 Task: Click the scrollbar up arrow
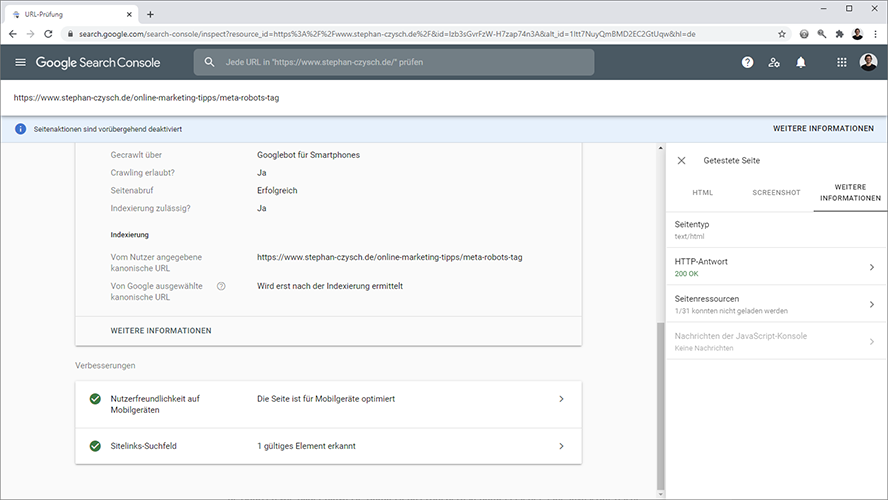pos(660,148)
